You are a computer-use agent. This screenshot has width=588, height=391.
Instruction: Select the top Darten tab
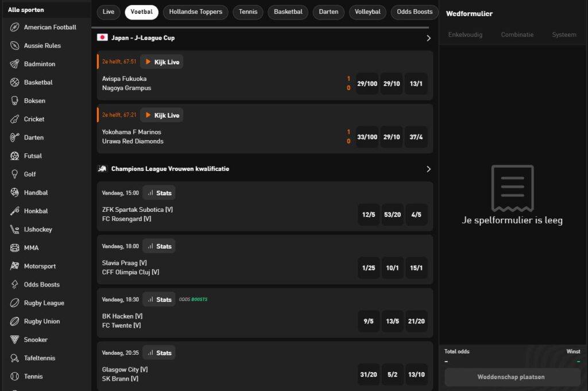(x=328, y=12)
